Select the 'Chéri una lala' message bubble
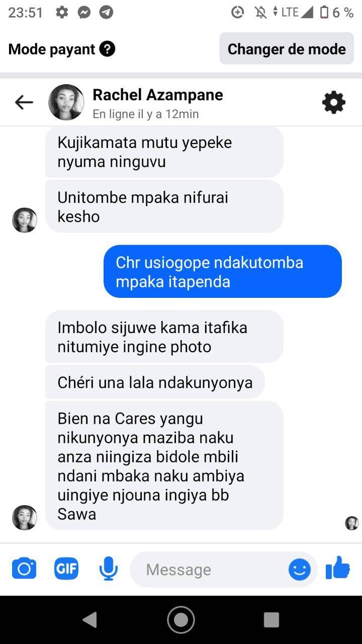Image resolution: width=362 pixels, height=644 pixels. (x=155, y=382)
